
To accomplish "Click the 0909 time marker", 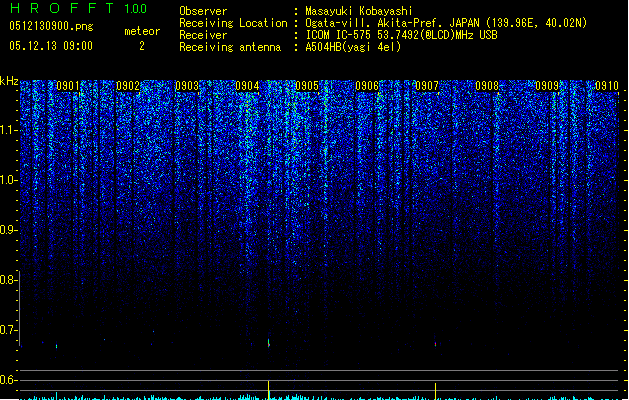I will [547, 86].
